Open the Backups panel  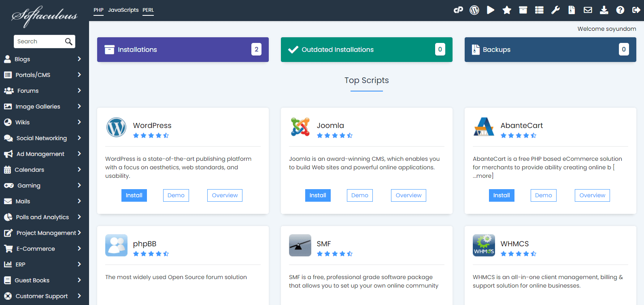550,49
